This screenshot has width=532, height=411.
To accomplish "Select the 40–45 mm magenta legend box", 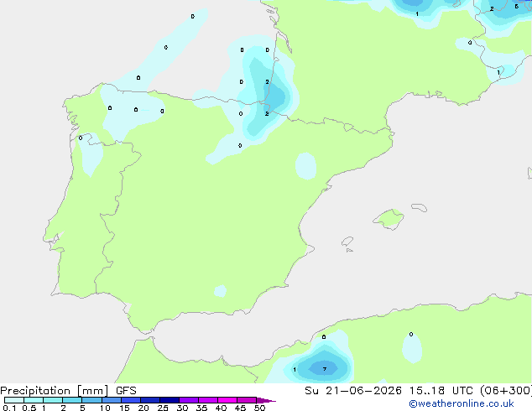I will (x=227, y=400).
